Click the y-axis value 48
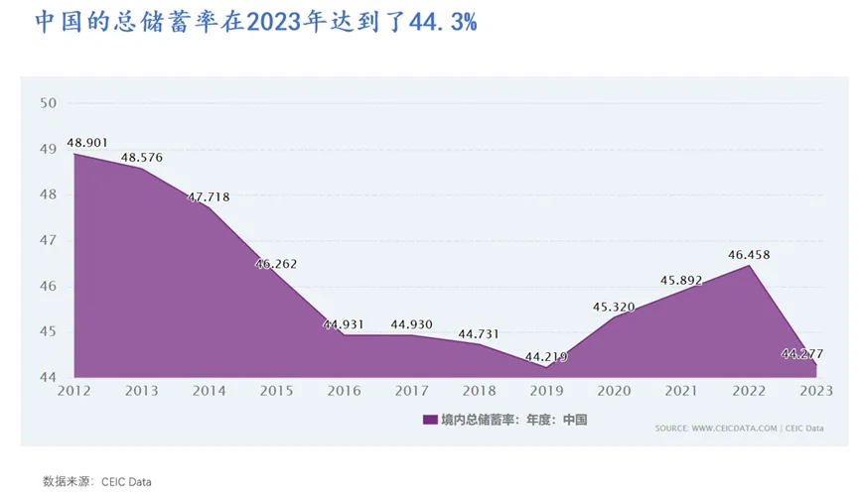This screenshot has height=504, width=859. (x=49, y=194)
